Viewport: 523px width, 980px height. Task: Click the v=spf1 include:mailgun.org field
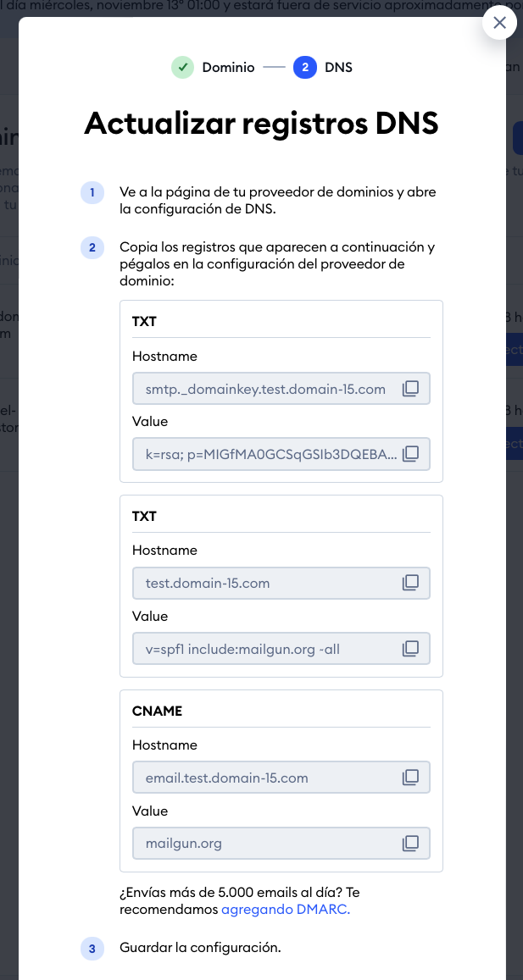281,648
